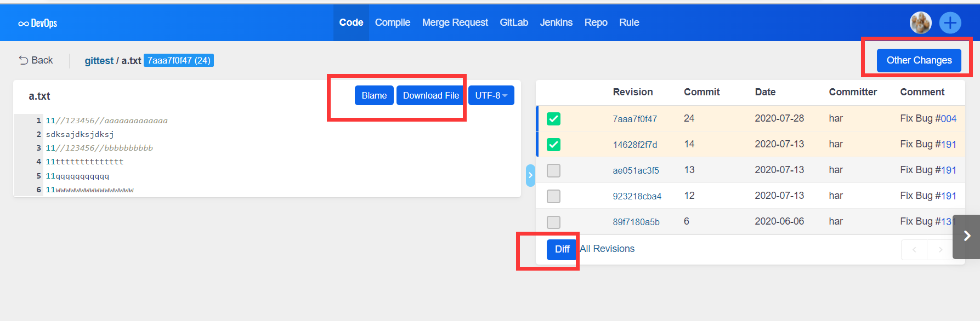This screenshot has height=321, width=980.
Task: Expand the panel splitter arrow handle
Action: point(530,175)
